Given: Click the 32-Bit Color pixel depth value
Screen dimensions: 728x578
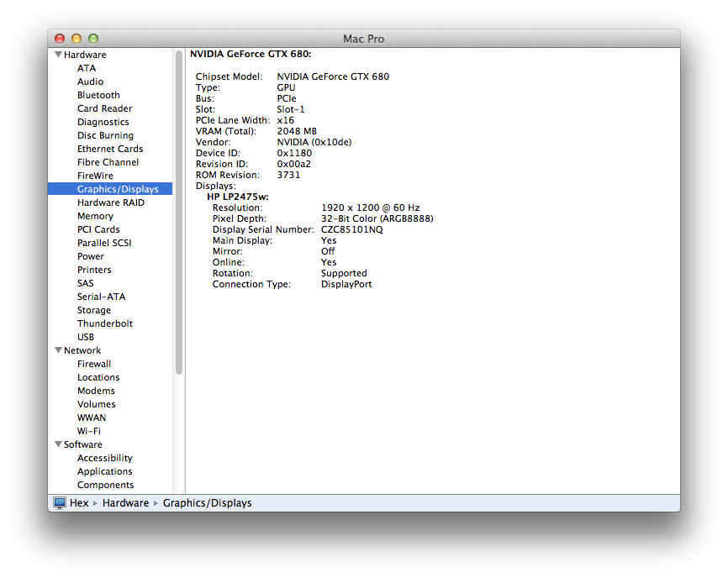Looking at the screenshot, I should tap(377, 219).
